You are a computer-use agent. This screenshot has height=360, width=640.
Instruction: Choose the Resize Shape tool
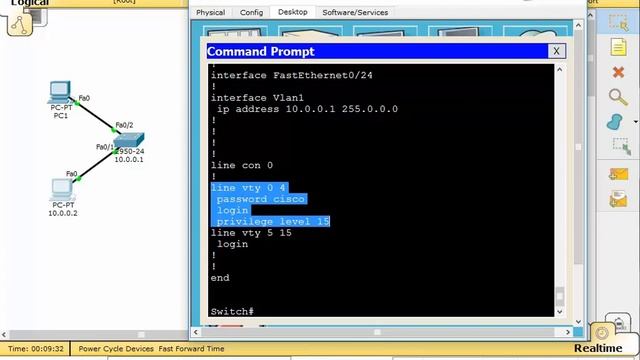coord(621,147)
